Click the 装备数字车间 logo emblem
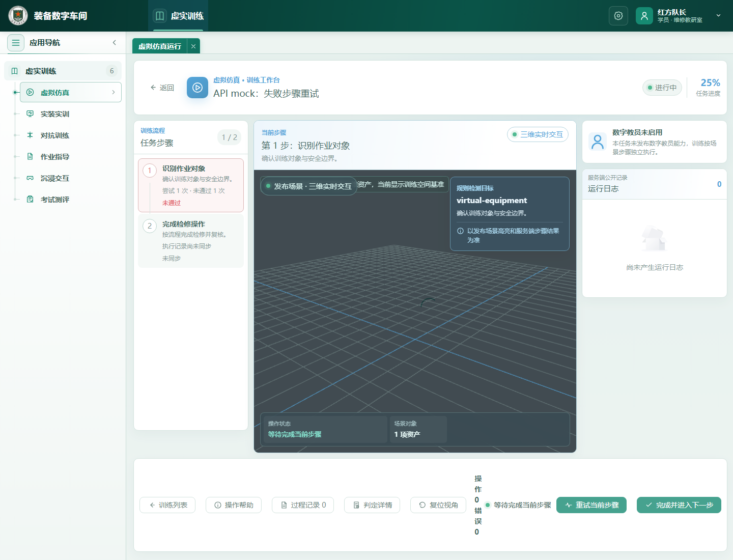Screen dimensions: 733x560 [x=18, y=16]
